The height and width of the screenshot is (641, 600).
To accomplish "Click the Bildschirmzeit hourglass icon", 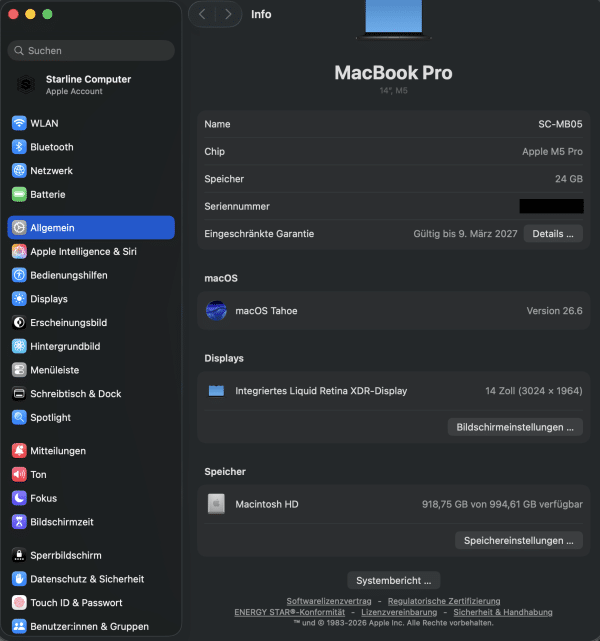I will click(19, 522).
